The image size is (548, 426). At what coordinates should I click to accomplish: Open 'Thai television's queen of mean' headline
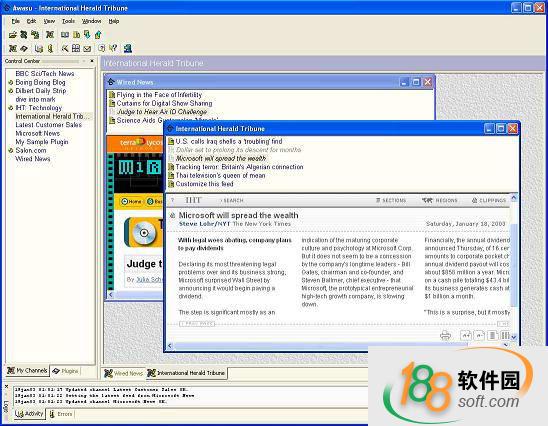[220, 175]
